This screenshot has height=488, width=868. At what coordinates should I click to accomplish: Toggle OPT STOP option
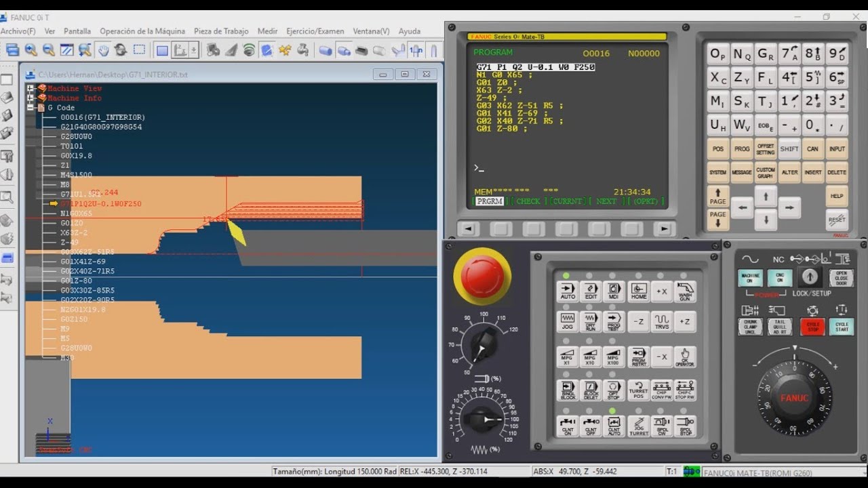click(614, 390)
